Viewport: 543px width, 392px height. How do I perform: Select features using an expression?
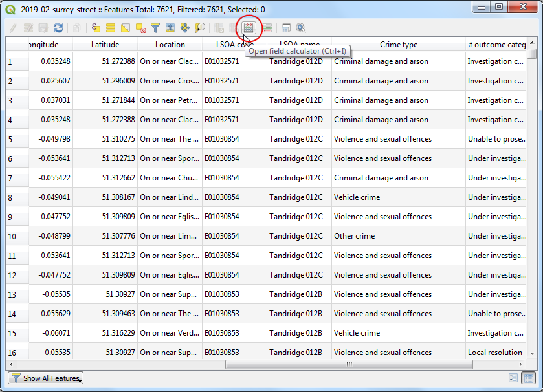(x=96, y=28)
